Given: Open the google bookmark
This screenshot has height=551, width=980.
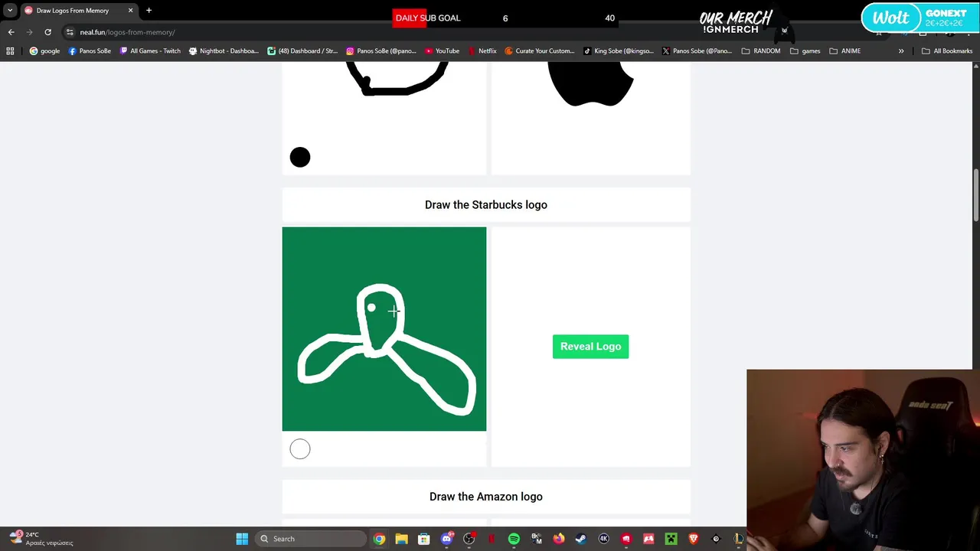Looking at the screenshot, I should click(44, 51).
